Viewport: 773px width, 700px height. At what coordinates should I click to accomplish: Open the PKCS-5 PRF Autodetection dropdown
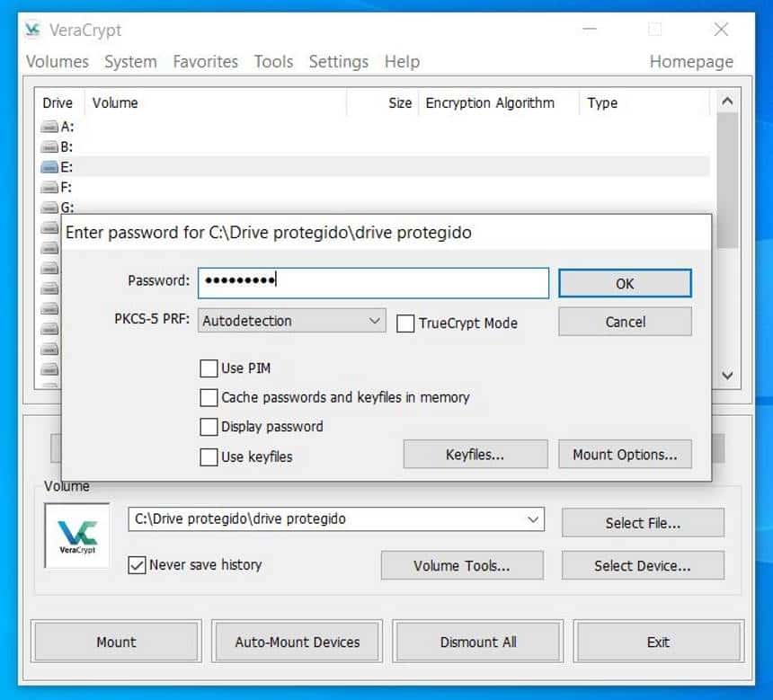click(x=292, y=321)
